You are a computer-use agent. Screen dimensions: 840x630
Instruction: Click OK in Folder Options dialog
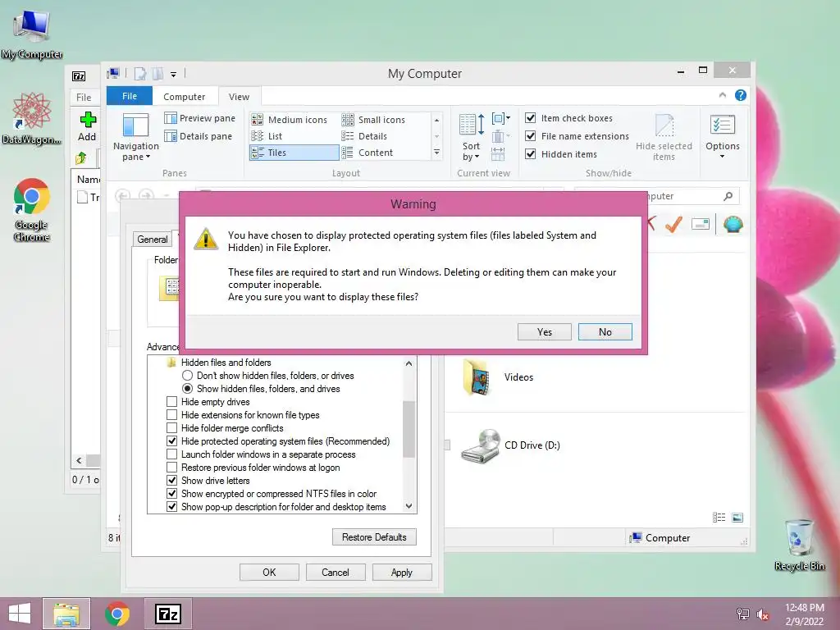click(x=269, y=572)
